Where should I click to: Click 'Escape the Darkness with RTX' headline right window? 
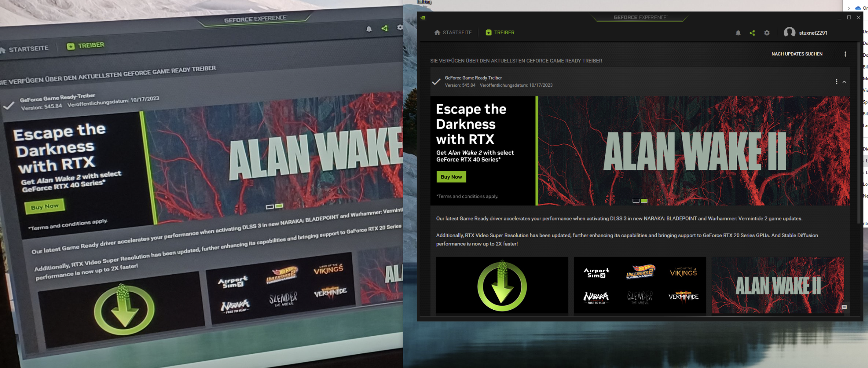click(471, 124)
